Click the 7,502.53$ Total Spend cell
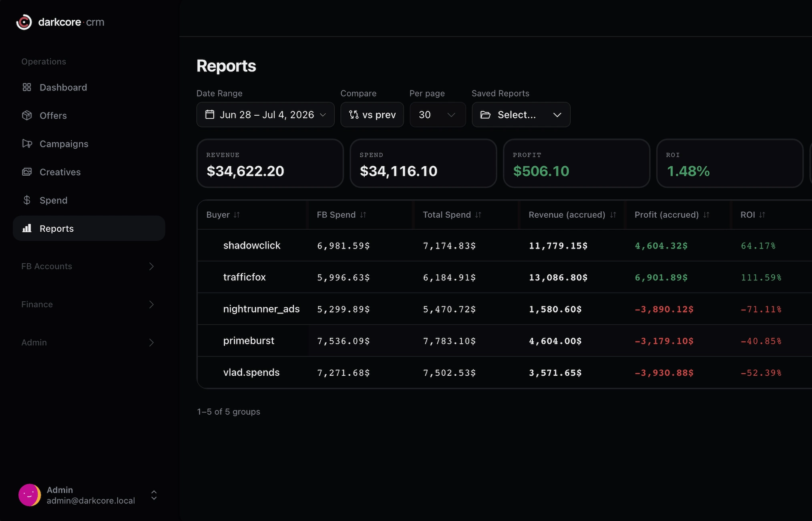This screenshot has width=812, height=521. tap(450, 373)
